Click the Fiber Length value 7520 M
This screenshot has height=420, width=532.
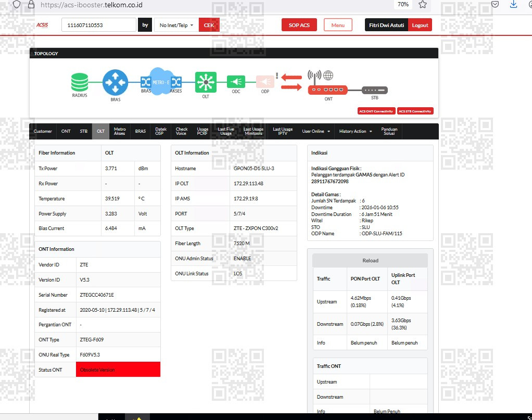tap(242, 243)
